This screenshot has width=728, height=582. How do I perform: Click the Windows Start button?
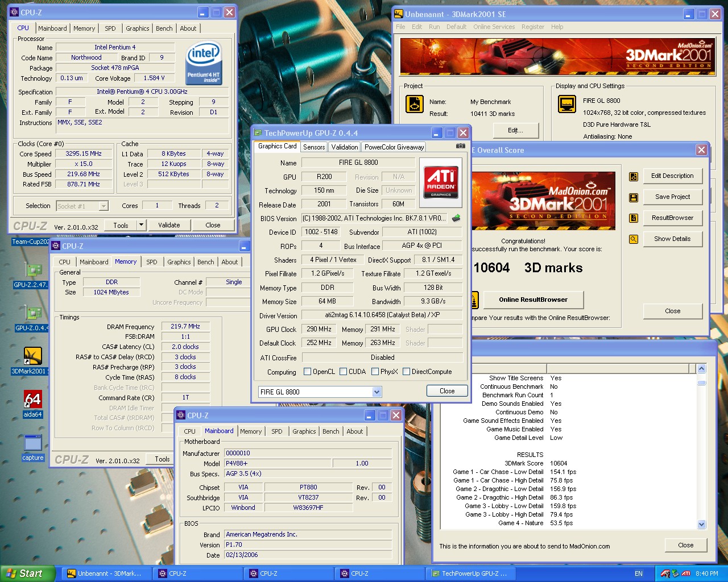tap(28, 573)
